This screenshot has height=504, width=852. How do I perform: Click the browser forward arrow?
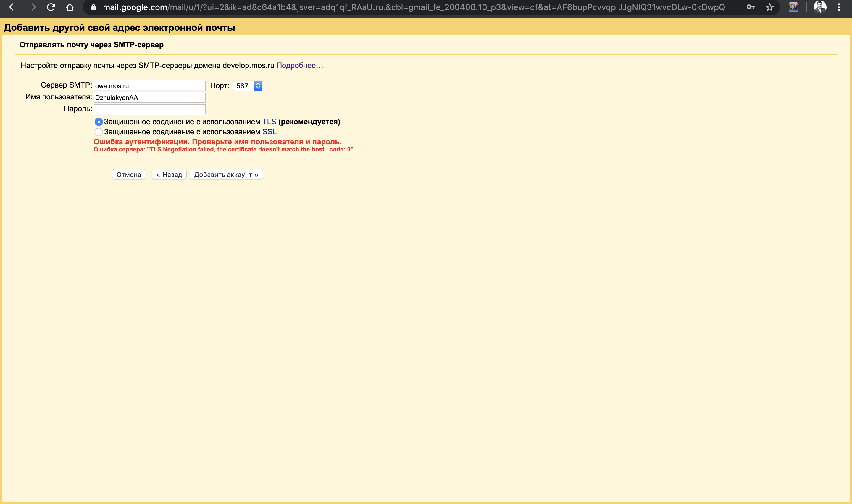click(32, 7)
